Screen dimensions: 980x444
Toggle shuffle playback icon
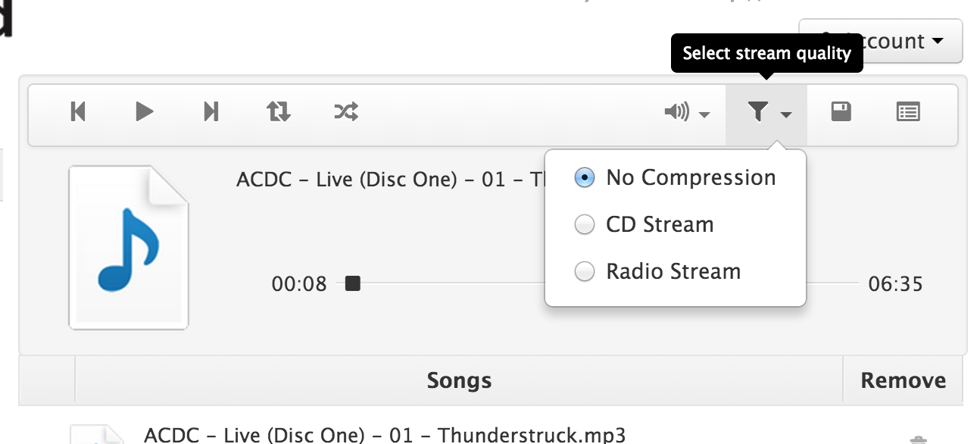346,112
